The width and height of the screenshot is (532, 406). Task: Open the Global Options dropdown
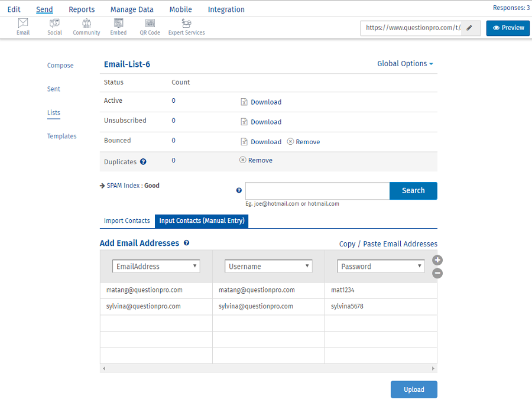pos(405,63)
